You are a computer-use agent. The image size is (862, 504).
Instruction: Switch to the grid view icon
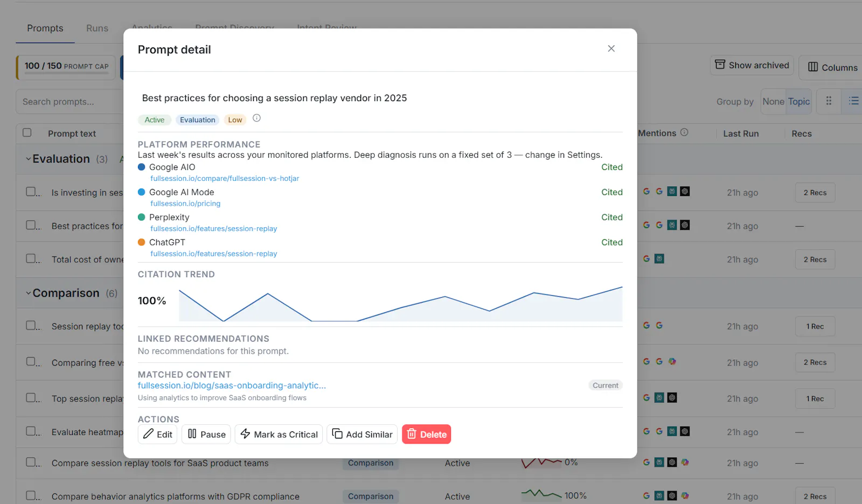(x=829, y=101)
